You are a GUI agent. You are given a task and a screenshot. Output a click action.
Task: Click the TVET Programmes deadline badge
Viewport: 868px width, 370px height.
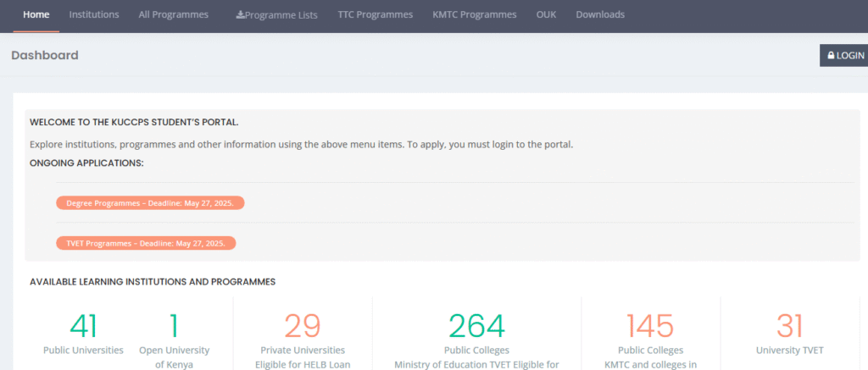(146, 243)
